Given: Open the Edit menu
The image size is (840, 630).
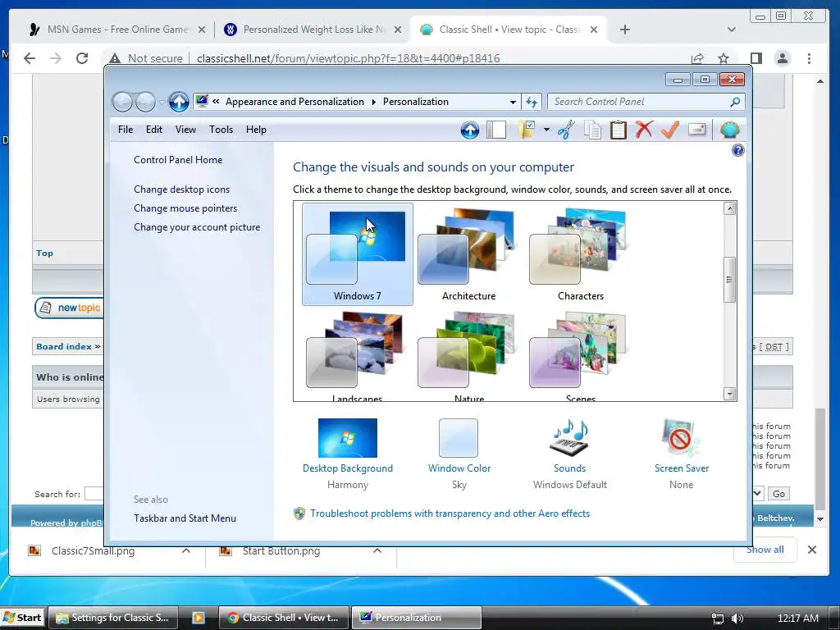Looking at the screenshot, I should (x=154, y=130).
